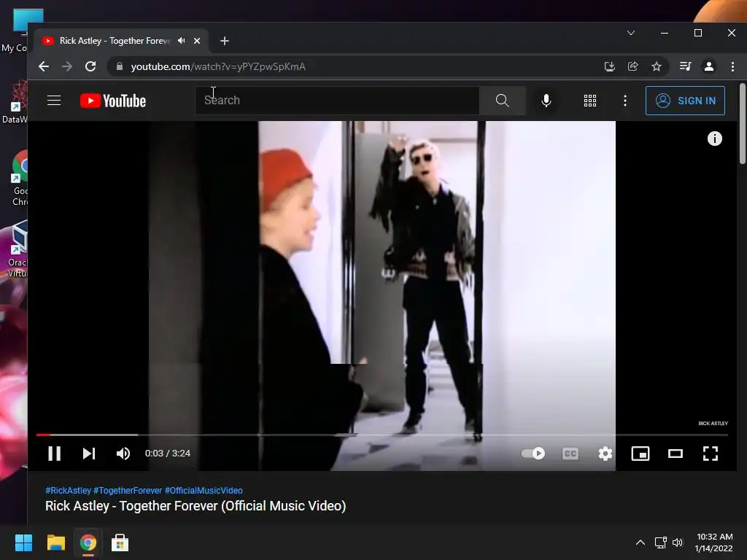This screenshot has width=747, height=560.
Task: Mute the video player volume
Action: click(123, 454)
